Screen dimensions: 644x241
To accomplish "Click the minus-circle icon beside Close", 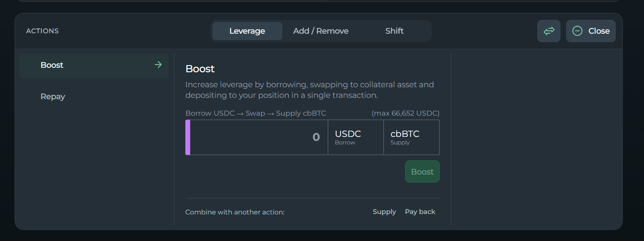I will pos(577,31).
